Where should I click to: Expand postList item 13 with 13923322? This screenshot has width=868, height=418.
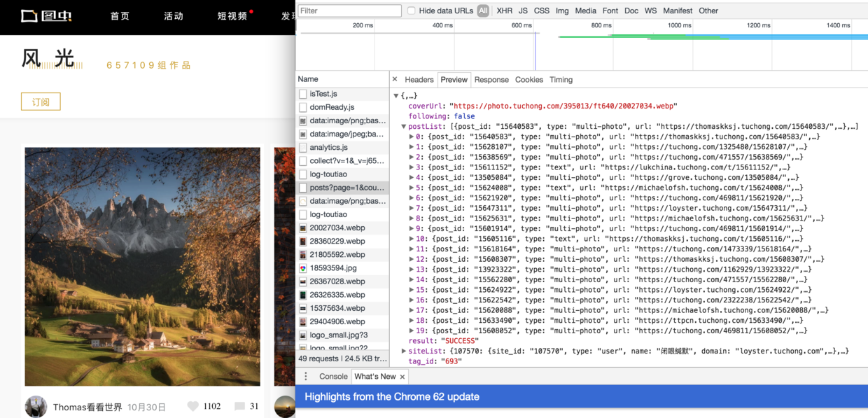tap(412, 270)
